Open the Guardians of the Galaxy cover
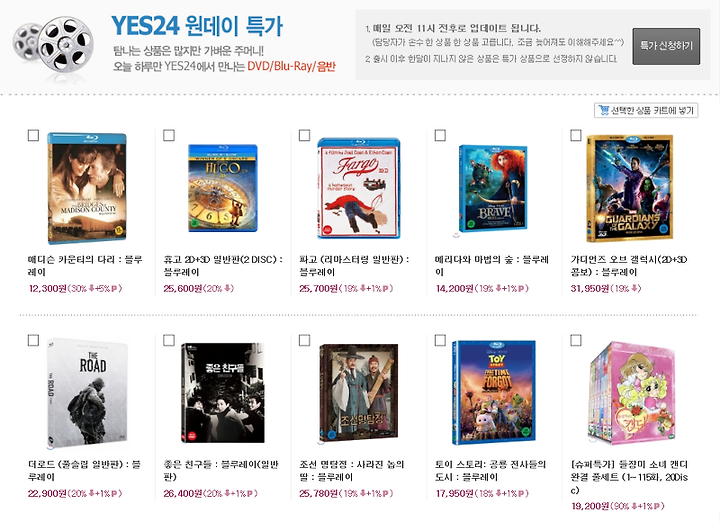Image resolution: width=720 pixels, height=522 pixels. tap(630, 188)
